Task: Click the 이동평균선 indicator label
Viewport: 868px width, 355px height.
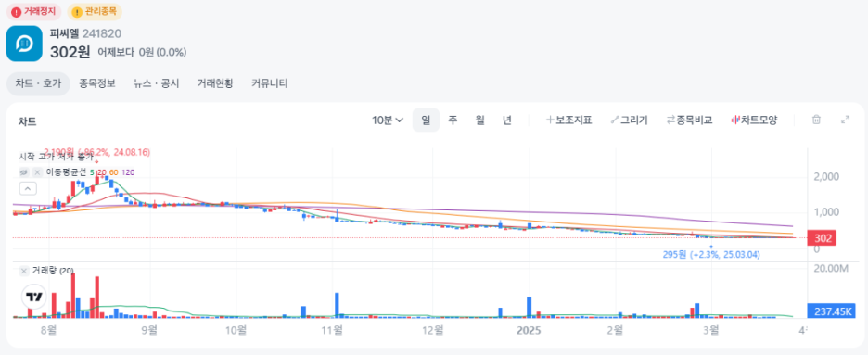Action: coord(66,172)
